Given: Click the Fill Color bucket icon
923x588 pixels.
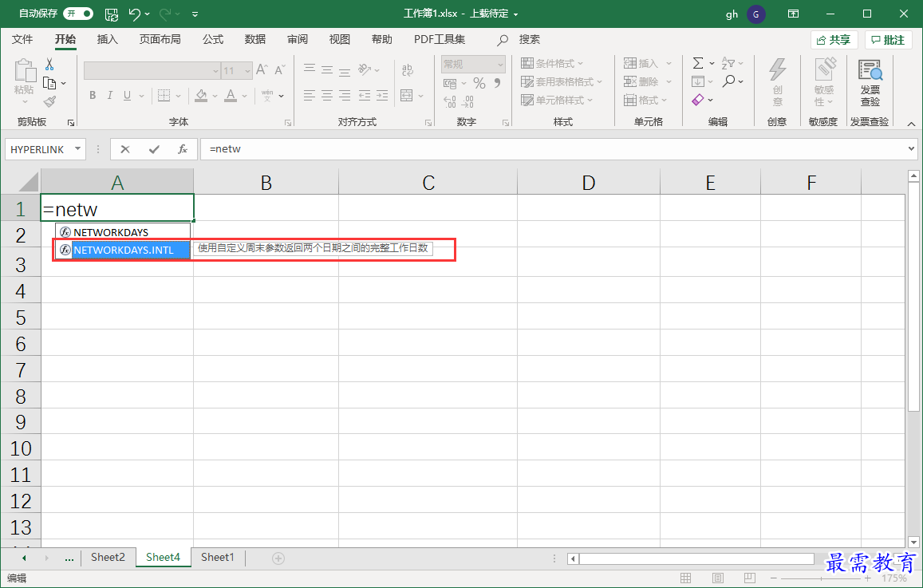Looking at the screenshot, I should 201,96.
